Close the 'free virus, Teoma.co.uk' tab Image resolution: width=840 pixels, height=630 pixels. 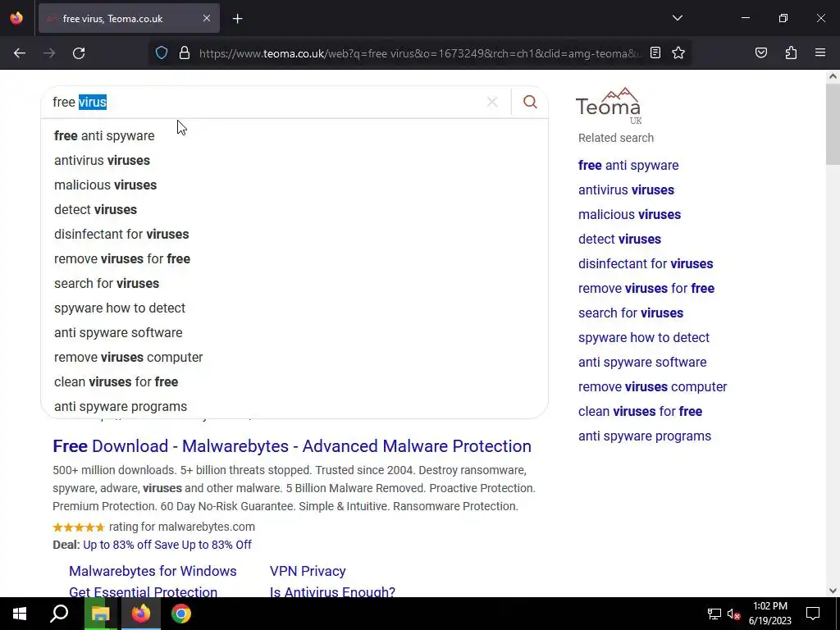206,18
